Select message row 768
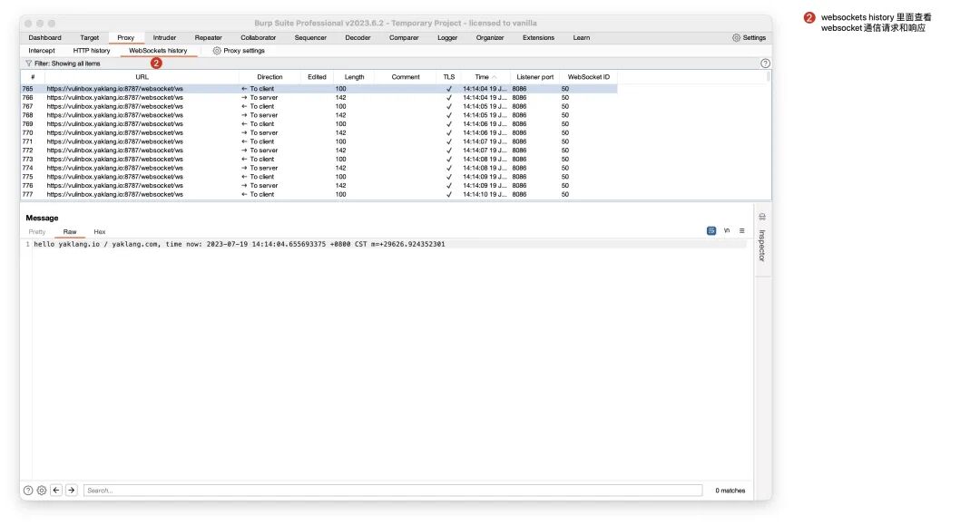 [318, 115]
